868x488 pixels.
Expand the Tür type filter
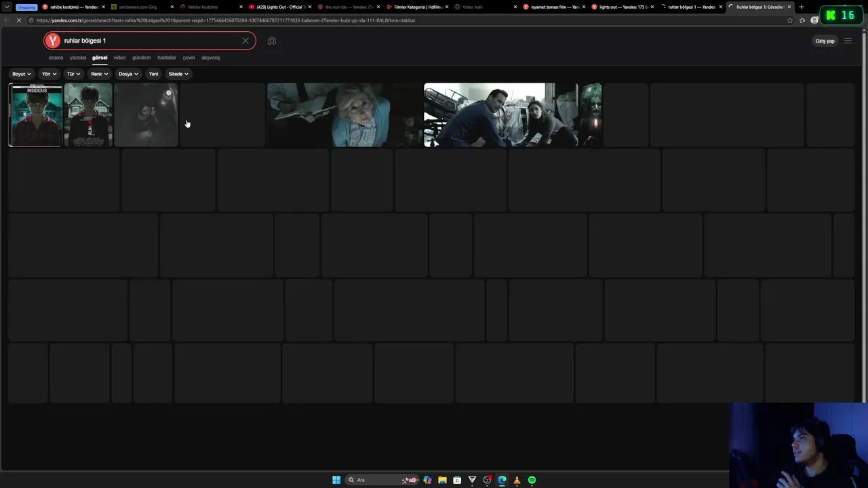point(73,74)
